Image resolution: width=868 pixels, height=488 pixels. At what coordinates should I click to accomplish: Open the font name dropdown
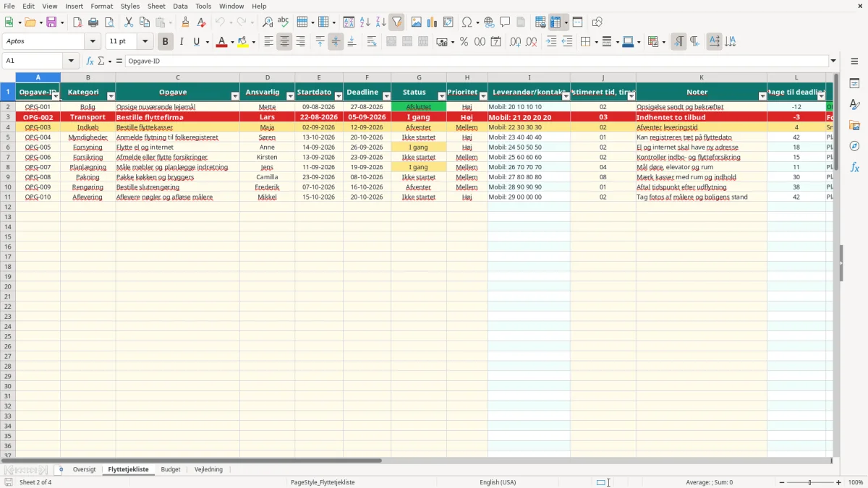(93, 42)
